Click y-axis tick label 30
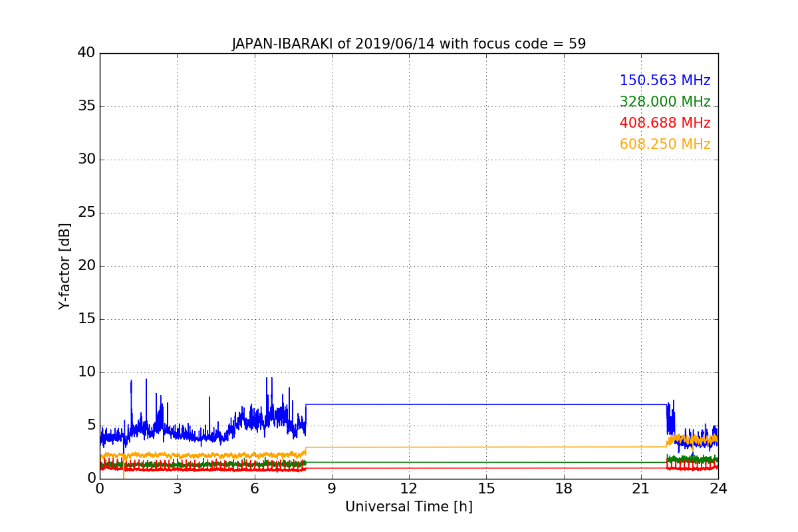This screenshot has height=532, width=798. pyautogui.click(x=86, y=160)
